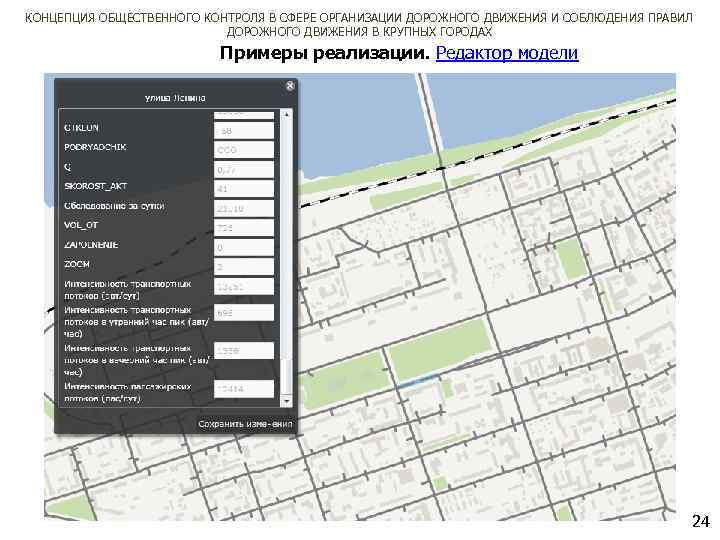Click the passenger flow intensity field
The width and height of the screenshot is (720, 540).
[244, 389]
